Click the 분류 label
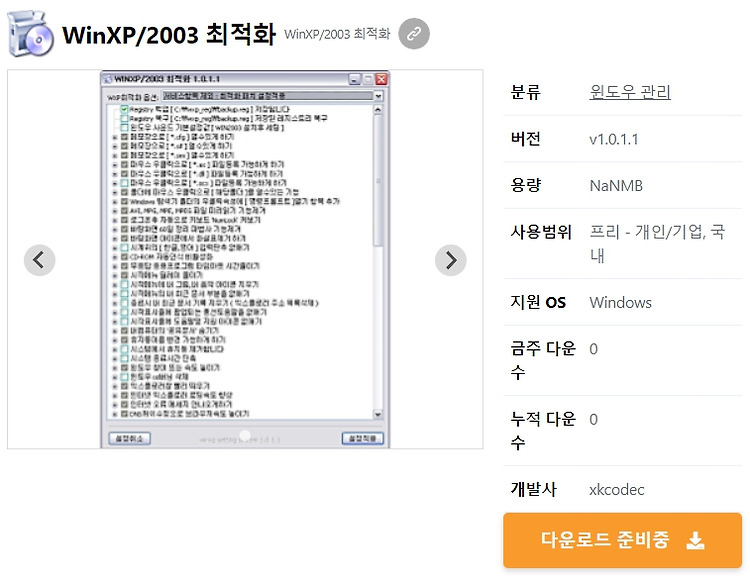 526,92
